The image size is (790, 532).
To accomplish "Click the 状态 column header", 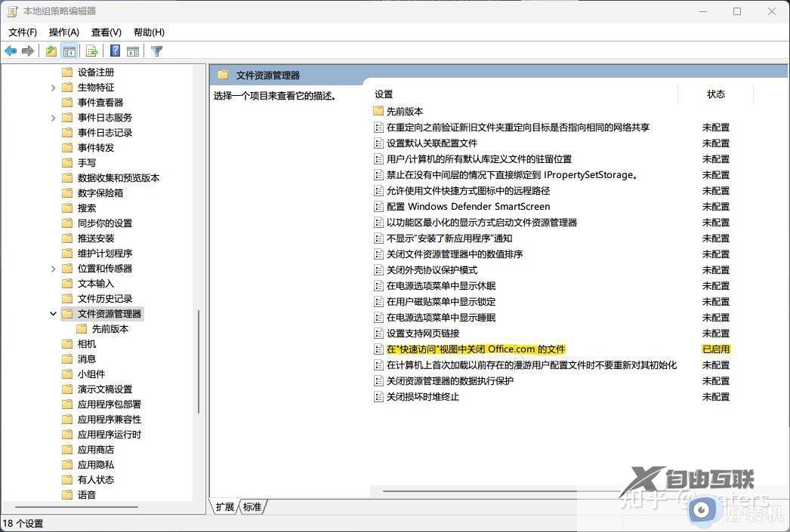I will [x=715, y=94].
